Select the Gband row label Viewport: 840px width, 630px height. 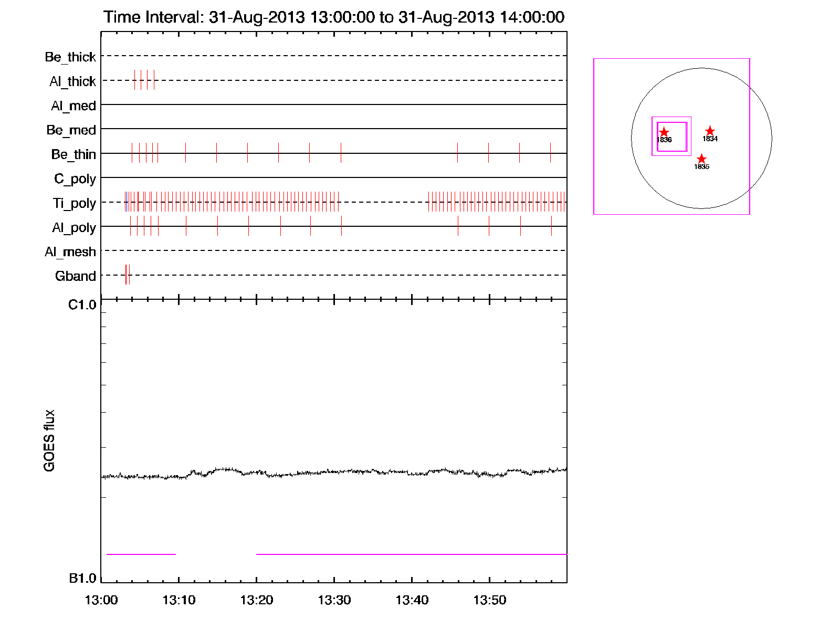[x=75, y=276]
